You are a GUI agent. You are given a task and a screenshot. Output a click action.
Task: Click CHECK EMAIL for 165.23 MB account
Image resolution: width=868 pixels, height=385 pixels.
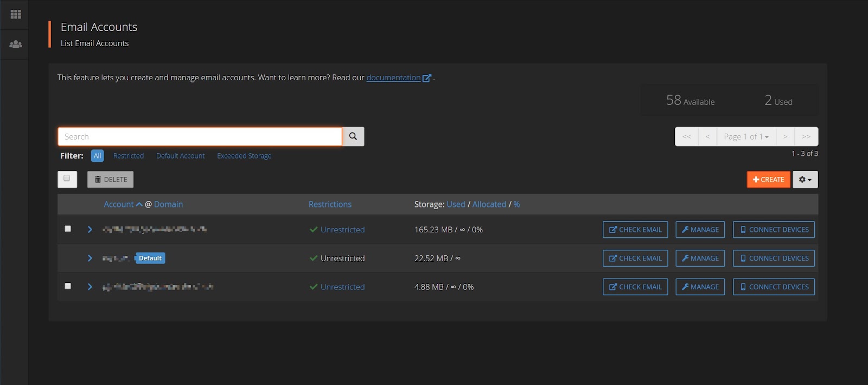coord(635,230)
